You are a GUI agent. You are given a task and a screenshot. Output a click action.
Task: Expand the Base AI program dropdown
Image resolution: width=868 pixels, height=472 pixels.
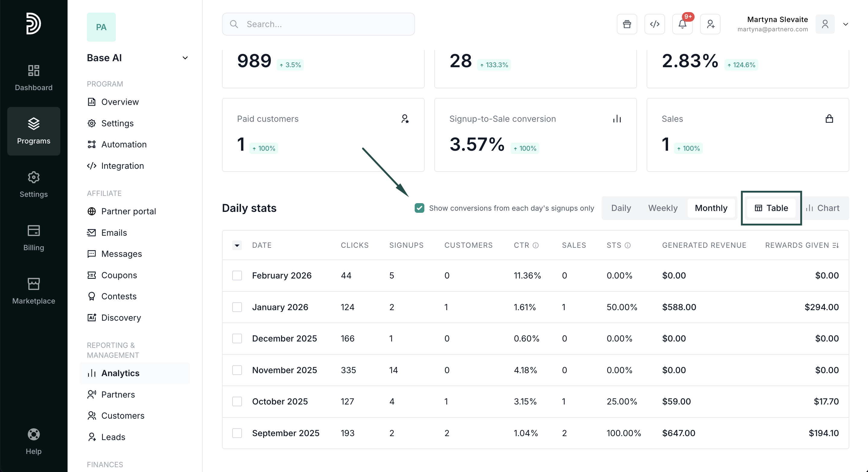point(185,58)
